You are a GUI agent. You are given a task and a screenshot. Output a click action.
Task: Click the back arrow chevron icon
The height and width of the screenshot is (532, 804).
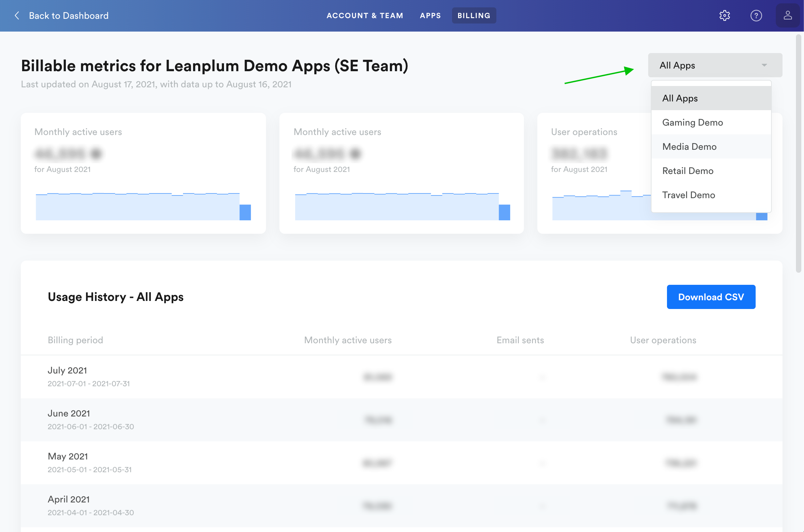17,15
